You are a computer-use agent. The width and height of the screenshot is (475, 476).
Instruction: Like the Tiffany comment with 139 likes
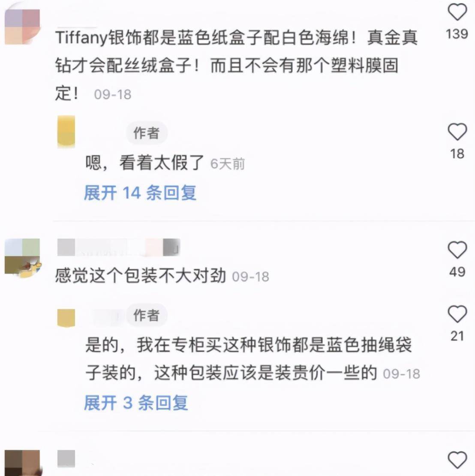pyautogui.click(x=457, y=12)
